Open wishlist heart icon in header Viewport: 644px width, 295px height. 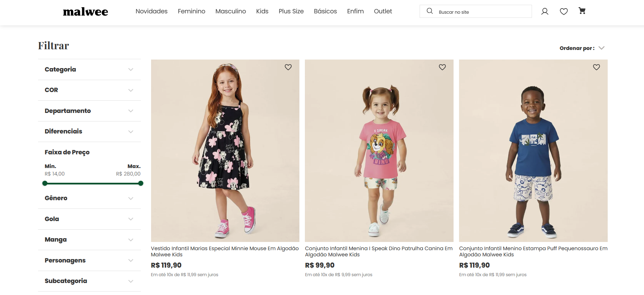coord(564,12)
